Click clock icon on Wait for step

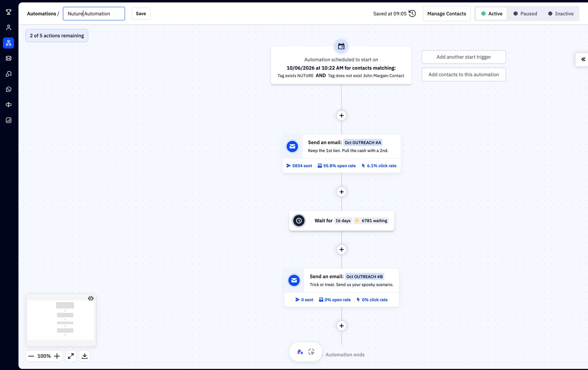coord(299,221)
